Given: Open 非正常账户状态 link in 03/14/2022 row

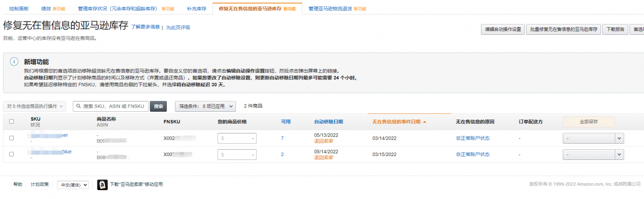Looking at the screenshot, I should tap(472, 138).
